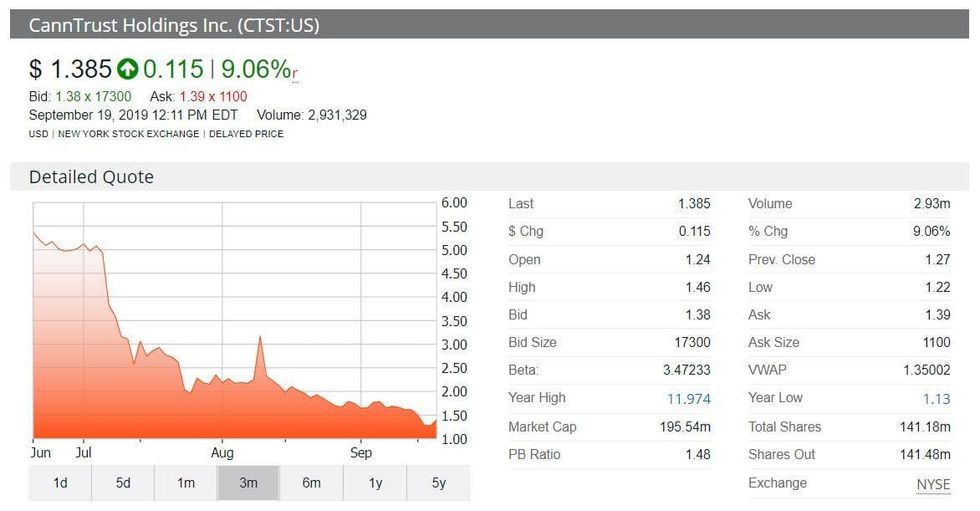Click the Sep label on chart axis
This screenshot has width=980, height=511.
coord(360,453)
